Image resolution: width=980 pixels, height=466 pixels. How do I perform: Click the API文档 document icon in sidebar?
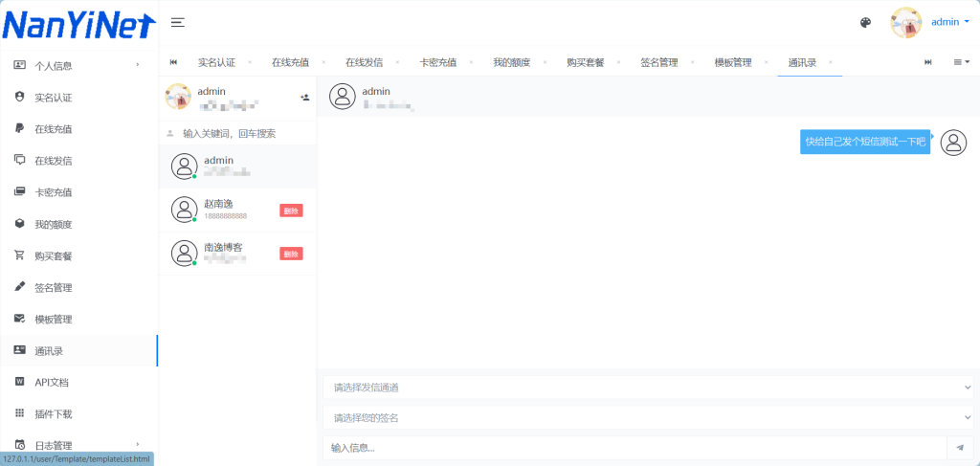pyautogui.click(x=20, y=382)
